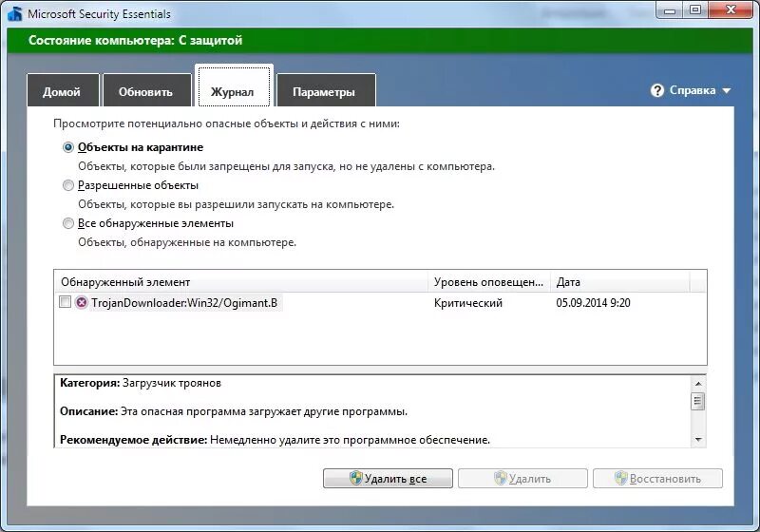The height and width of the screenshot is (532, 760).
Task: Click the Microsoft Security Essentials title bar icon
Action: pos(14,13)
